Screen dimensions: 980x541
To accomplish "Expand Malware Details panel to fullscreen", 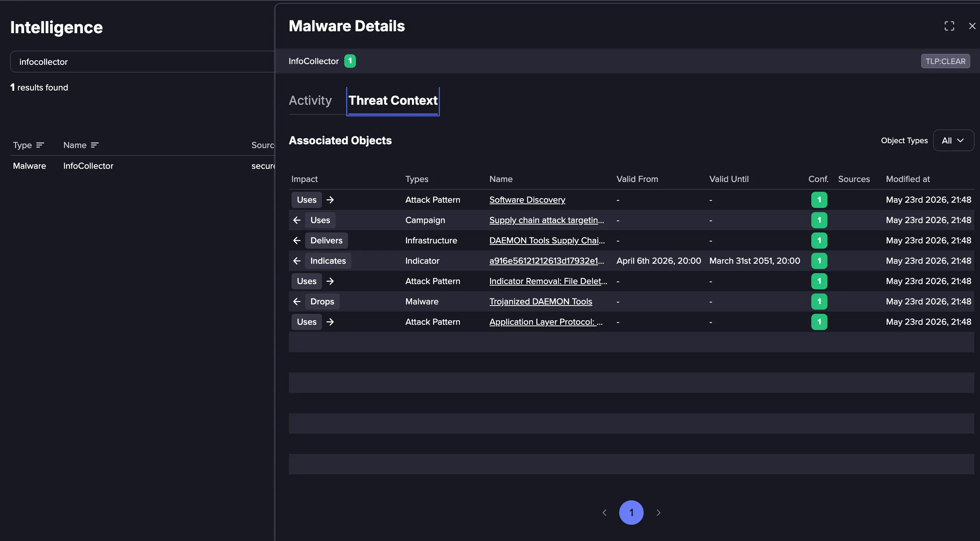I will coord(949,26).
